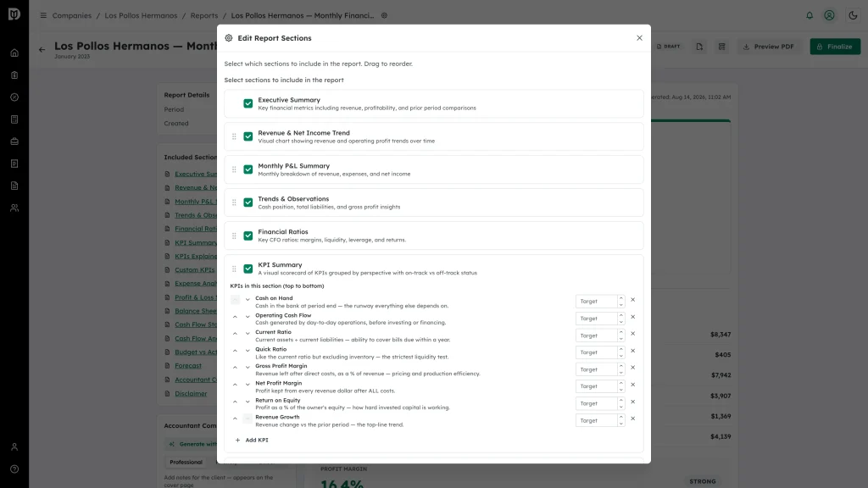Open the compass icon in sidebar
868x488 pixels.
click(14, 97)
